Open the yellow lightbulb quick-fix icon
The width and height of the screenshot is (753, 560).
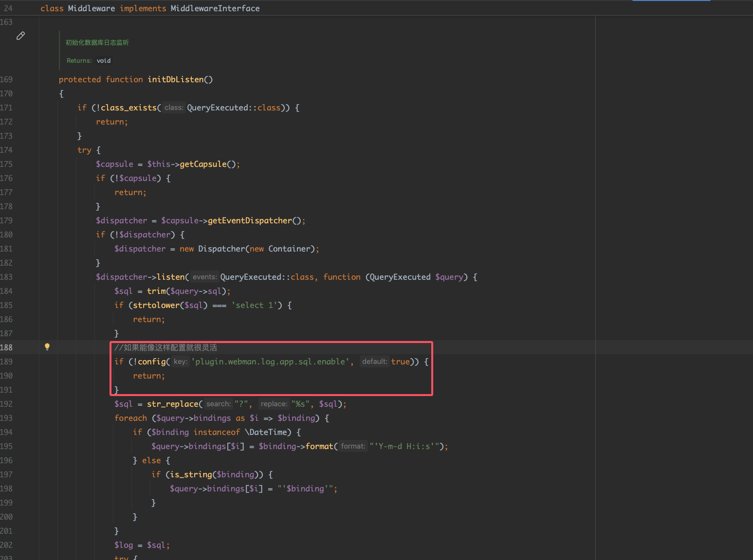pyautogui.click(x=47, y=347)
